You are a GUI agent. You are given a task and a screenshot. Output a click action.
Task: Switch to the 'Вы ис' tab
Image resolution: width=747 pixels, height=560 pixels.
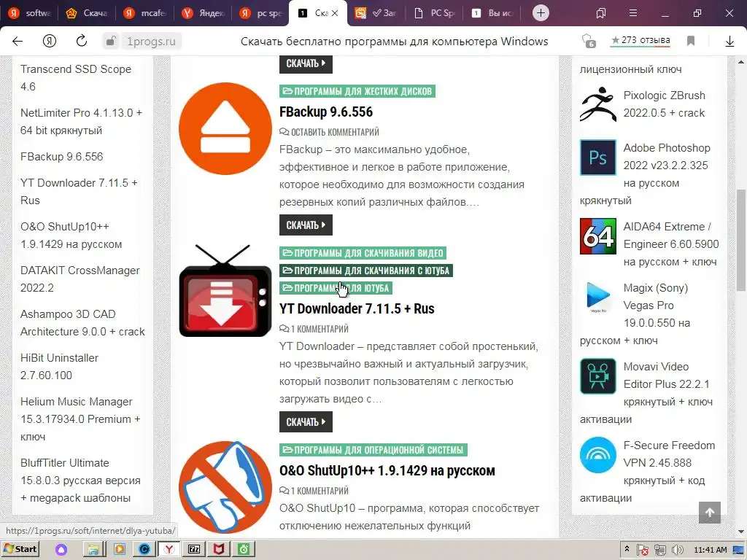[491, 13]
